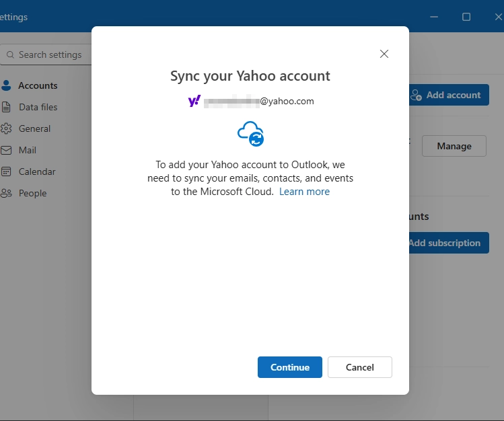Click the Add subscription button
The height and width of the screenshot is (421, 504).
449,243
